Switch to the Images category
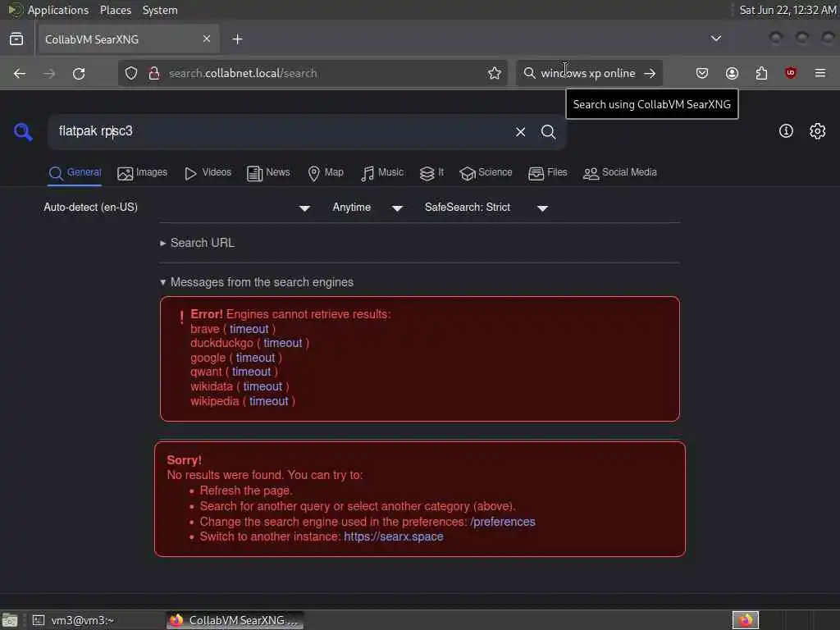 [142, 173]
